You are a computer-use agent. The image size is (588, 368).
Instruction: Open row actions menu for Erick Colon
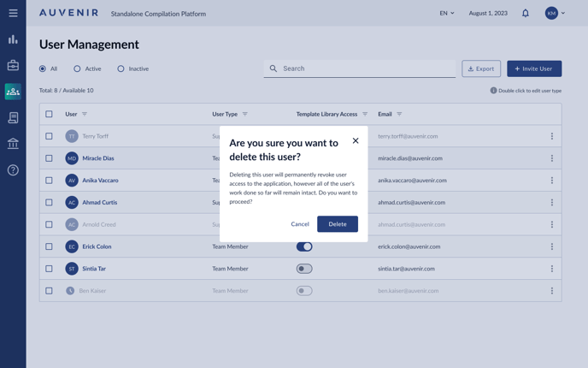point(552,246)
